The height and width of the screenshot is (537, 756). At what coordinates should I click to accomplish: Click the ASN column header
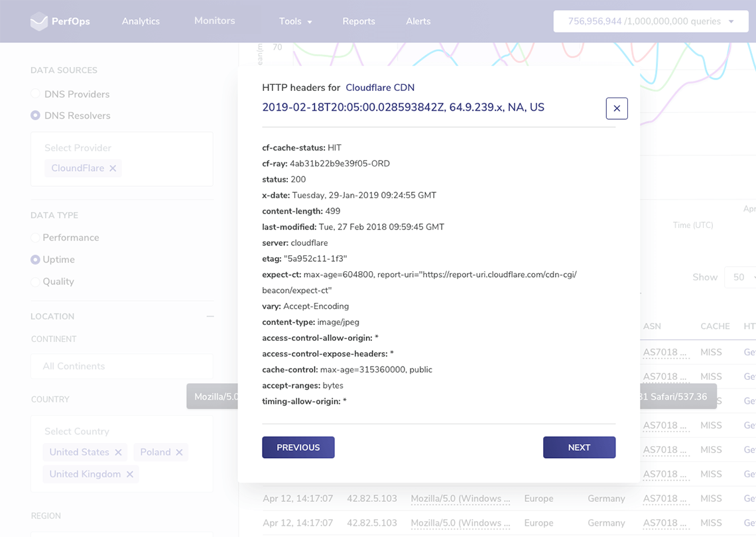[x=652, y=326]
